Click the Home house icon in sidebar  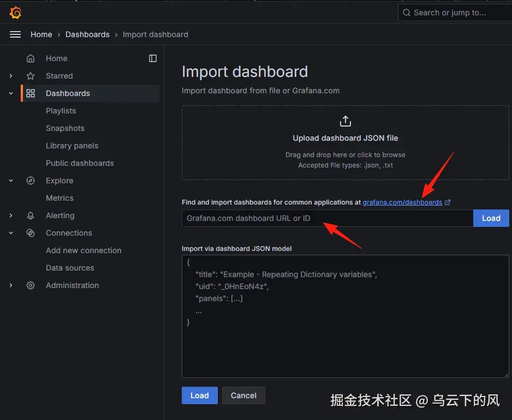click(31, 58)
